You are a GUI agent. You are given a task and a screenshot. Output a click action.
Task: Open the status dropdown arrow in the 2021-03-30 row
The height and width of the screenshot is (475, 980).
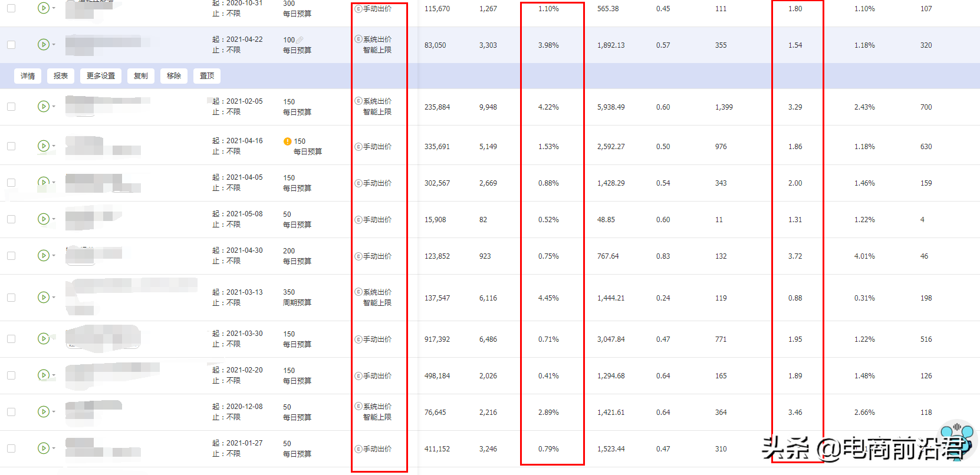tap(54, 339)
